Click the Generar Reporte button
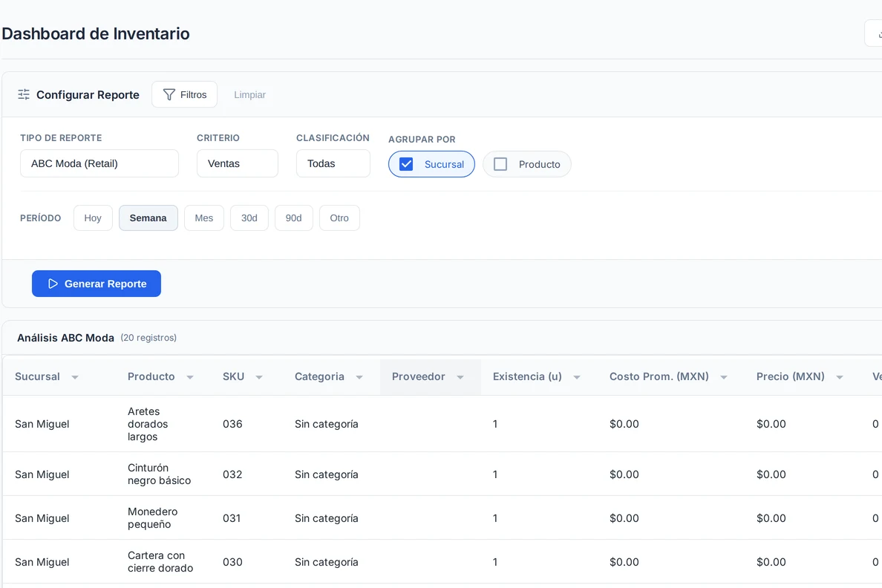Image resolution: width=882 pixels, height=588 pixels. tap(97, 284)
